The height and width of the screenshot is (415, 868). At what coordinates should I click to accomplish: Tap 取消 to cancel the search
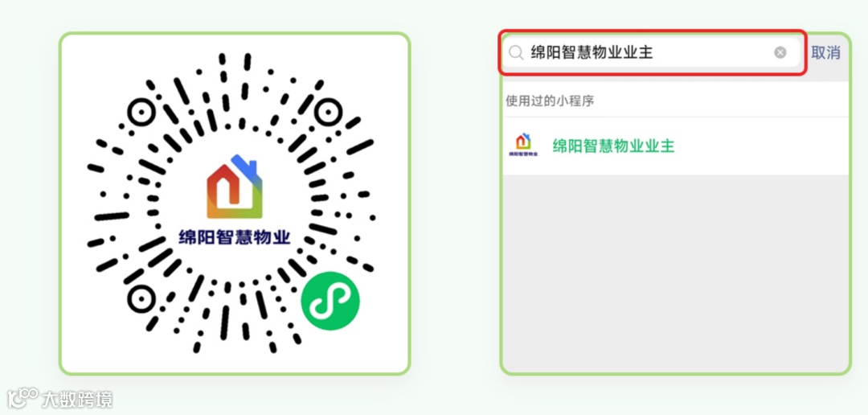(825, 52)
